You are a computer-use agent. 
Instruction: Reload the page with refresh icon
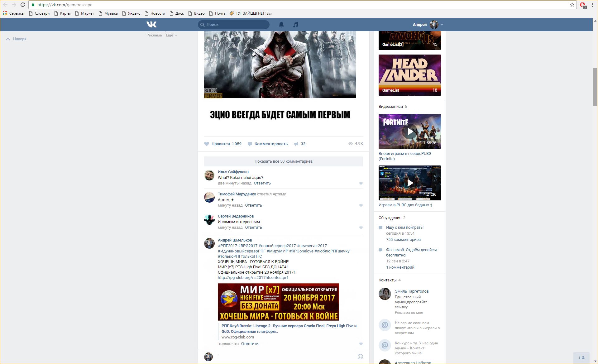click(23, 5)
